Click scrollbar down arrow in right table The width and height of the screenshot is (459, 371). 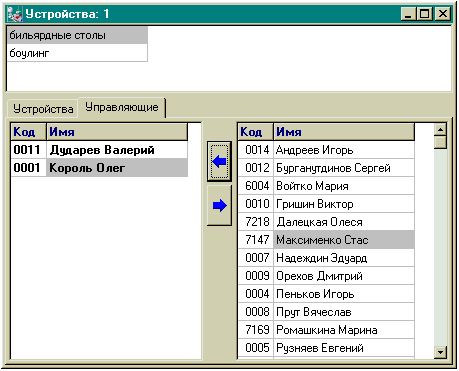pos(440,352)
